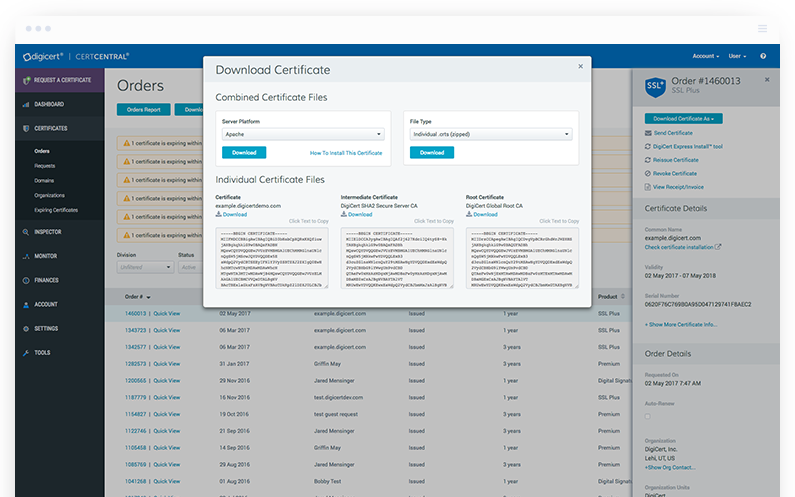795x497 pixels.
Task: Toggle the Auto-Renew checkbox
Action: click(x=648, y=415)
